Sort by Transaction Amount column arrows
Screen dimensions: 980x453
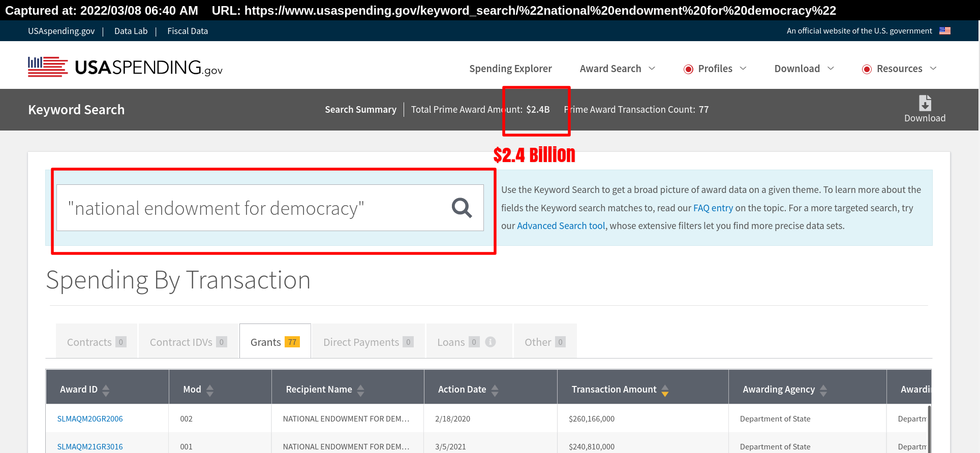coord(665,390)
